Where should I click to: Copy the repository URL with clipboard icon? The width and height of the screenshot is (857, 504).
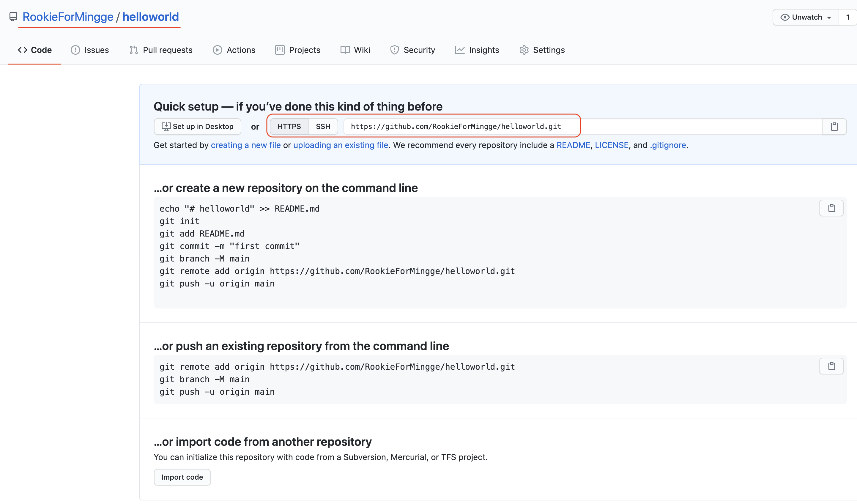(834, 127)
